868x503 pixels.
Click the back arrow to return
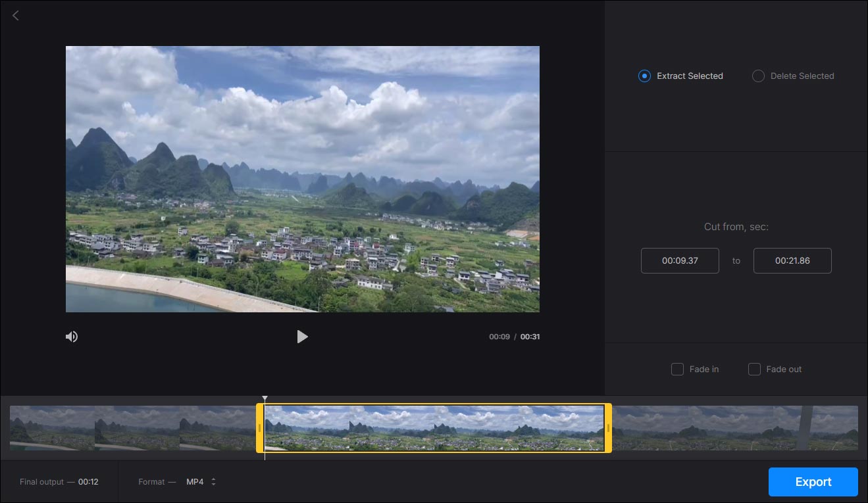[x=15, y=15]
